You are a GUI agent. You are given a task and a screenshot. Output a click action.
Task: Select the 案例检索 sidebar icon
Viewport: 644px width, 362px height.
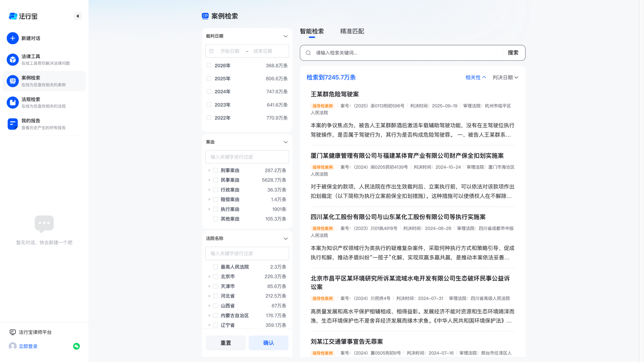tap(12, 81)
